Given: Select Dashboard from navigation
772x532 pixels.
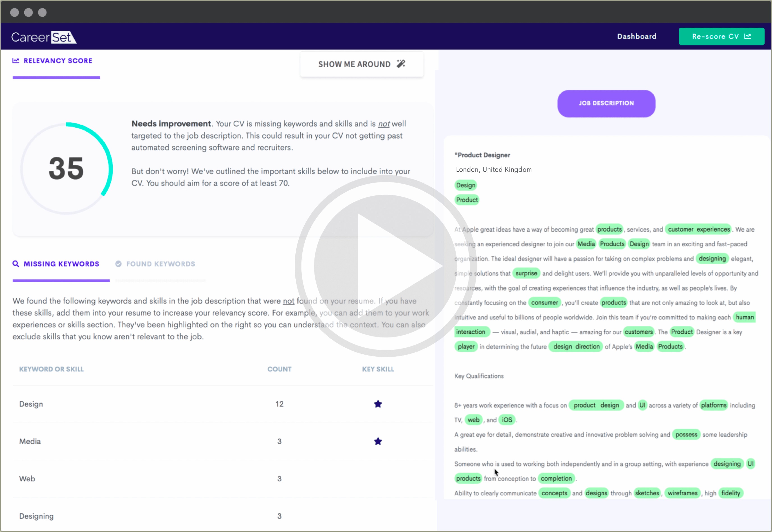Looking at the screenshot, I should [x=637, y=36].
